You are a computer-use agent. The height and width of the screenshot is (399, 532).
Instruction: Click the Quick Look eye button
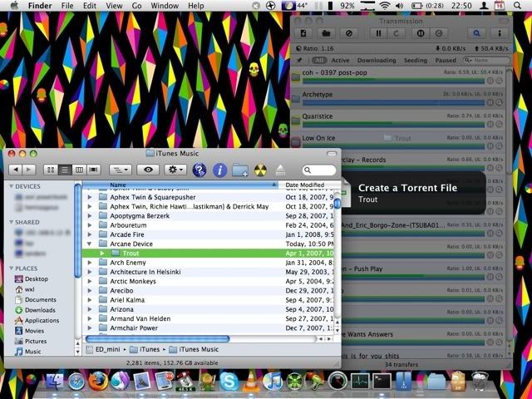[x=148, y=170]
